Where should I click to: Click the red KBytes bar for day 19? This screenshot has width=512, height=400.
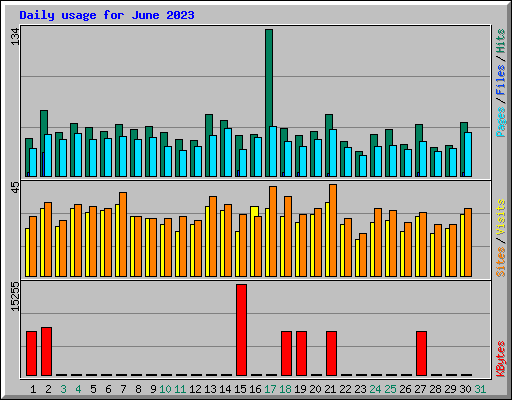coord(301,353)
